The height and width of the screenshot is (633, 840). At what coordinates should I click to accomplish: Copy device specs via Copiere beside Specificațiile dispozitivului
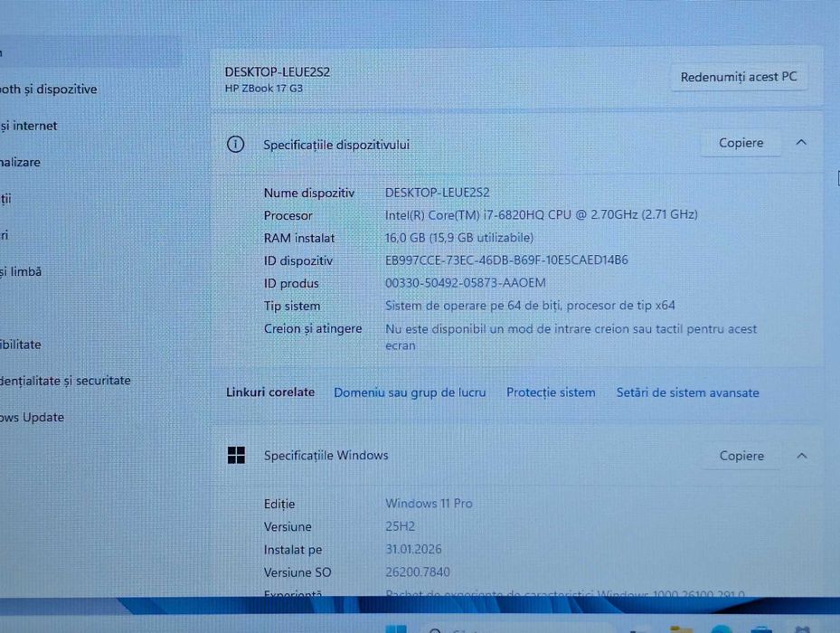click(741, 143)
